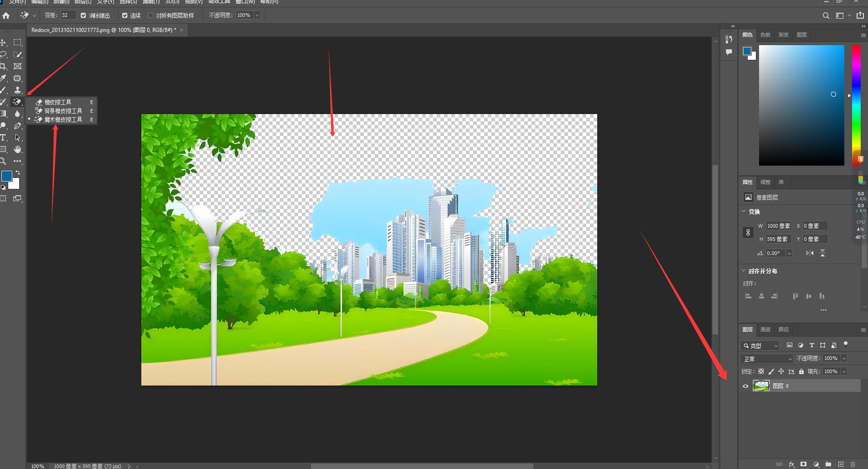Image resolution: width=868 pixels, height=469 pixels.
Task: Reset default foreground and background colors
Action: 3,188
